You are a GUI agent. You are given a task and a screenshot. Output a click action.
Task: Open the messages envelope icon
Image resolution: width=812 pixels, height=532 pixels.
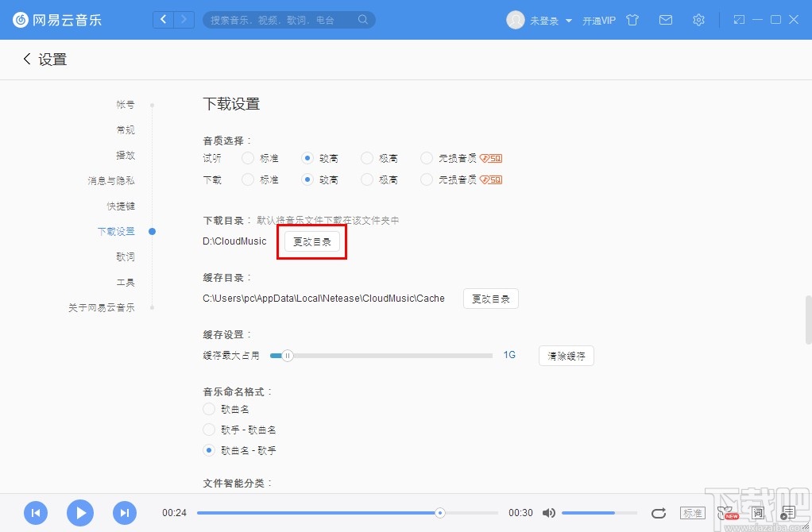pos(666,20)
